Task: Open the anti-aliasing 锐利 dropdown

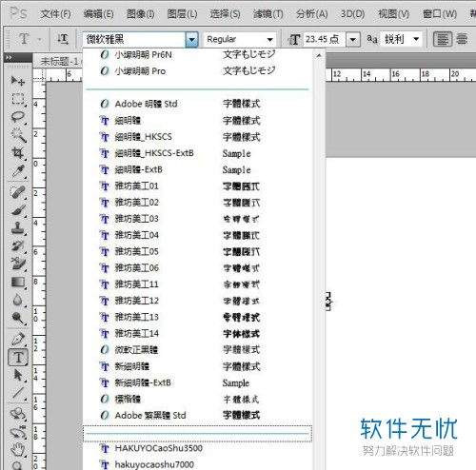Action: pyautogui.click(x=401, y=39)
